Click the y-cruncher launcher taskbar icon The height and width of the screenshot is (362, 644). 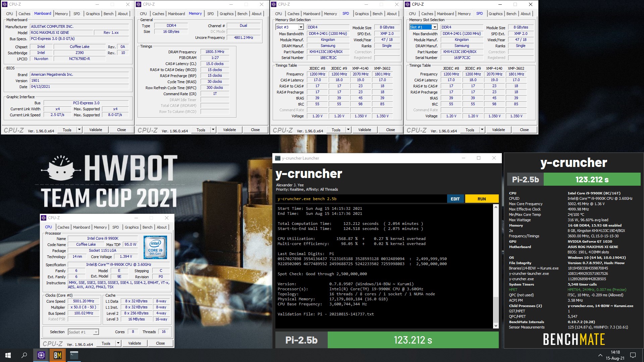click(x=74, y=355)
